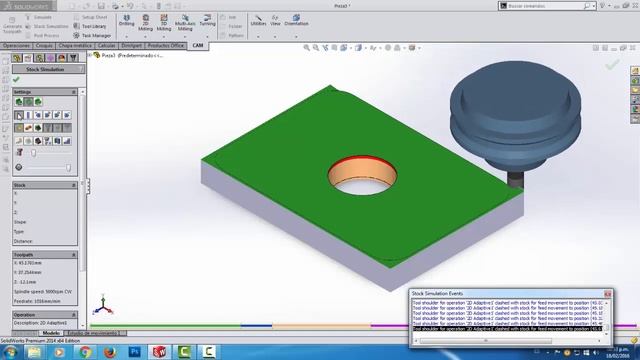Screen dimensions: 640x360
Task: Click the tool transparency slider handle
Action: pyautogui.click(x=33, y=153)
